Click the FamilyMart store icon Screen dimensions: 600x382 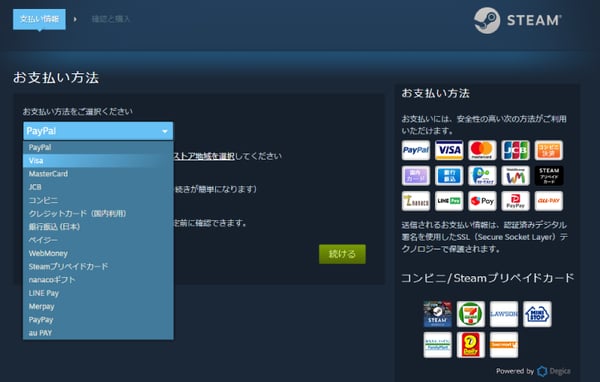(x=437, y=345)
